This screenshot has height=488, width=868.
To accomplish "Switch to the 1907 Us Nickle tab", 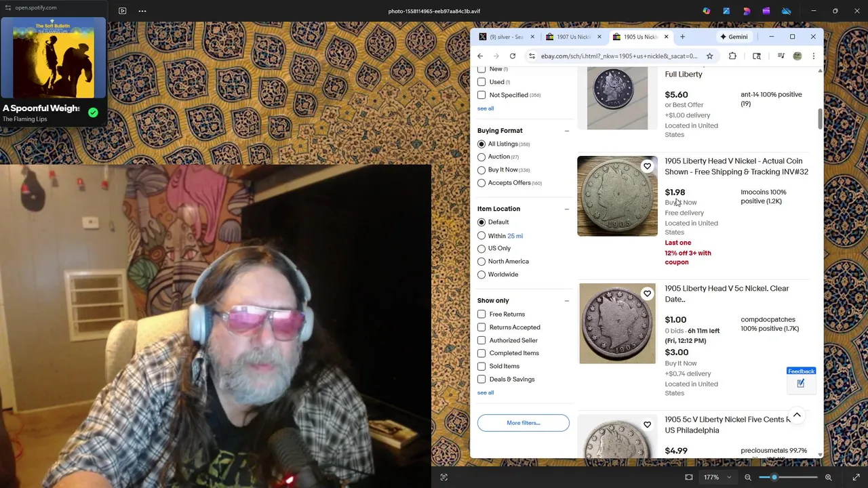I will pos(574,37).
